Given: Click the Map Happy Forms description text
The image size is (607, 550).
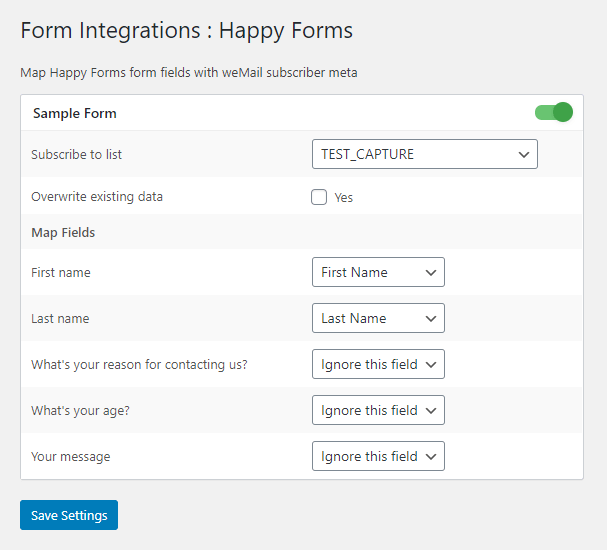Looking at the screenshot, I should pos(189,73).
